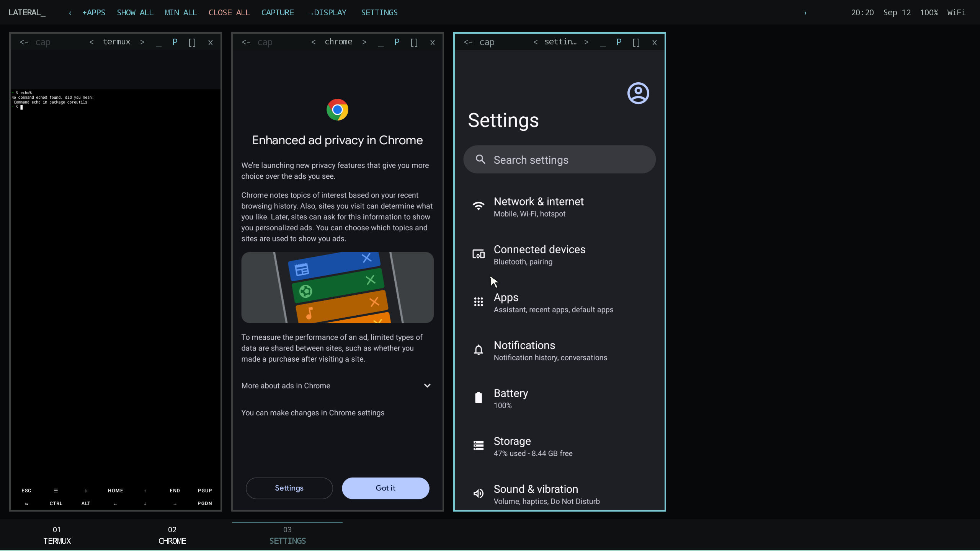Open Notifications bell icon in Settings
The width and height of the screenshot is (980, 551).
point(479,350)
